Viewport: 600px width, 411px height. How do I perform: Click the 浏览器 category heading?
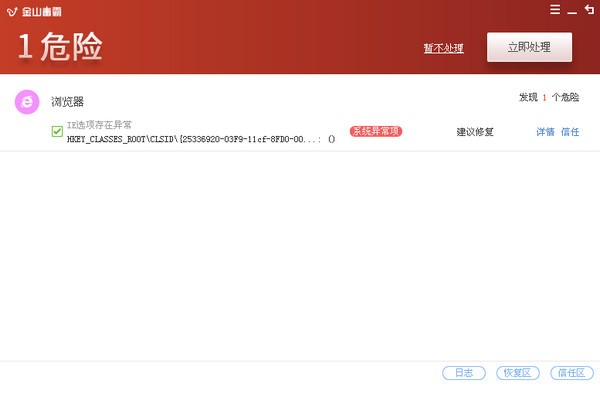click(x=67, y=102)
